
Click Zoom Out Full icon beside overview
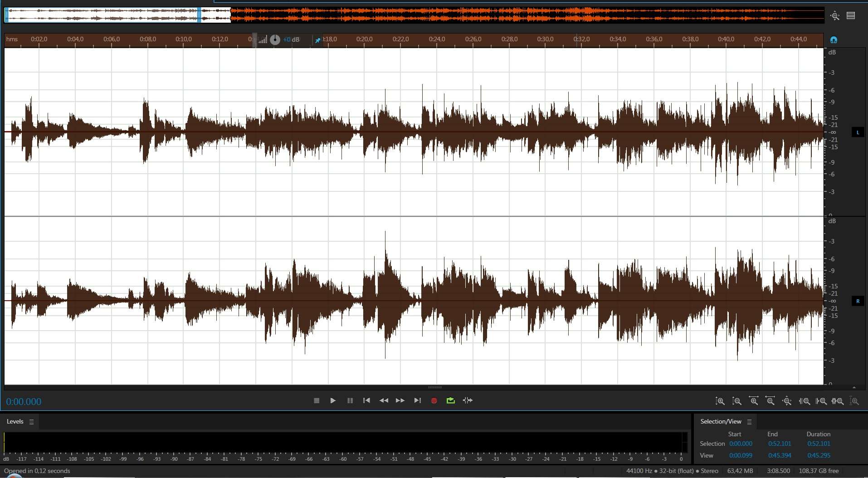(x=835, y=16)
